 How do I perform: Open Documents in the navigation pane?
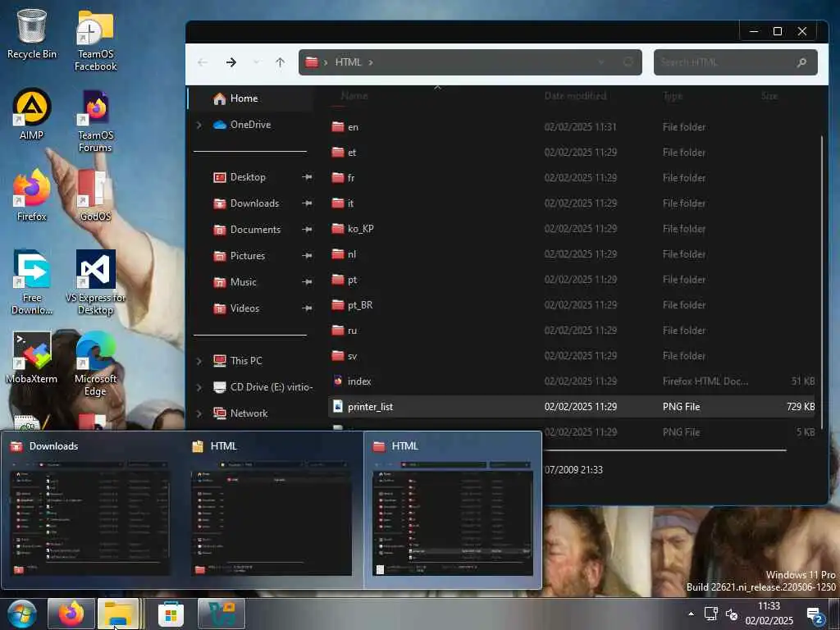point(255,230)
